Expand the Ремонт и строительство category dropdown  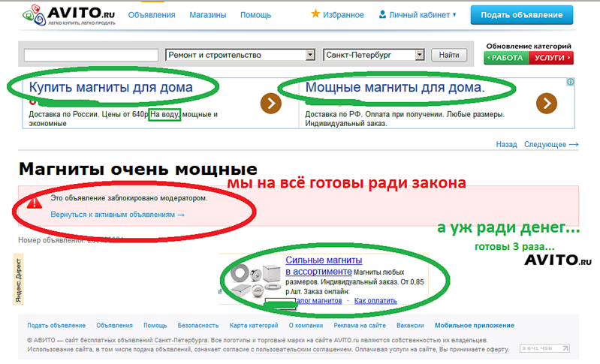coord(311,55)
